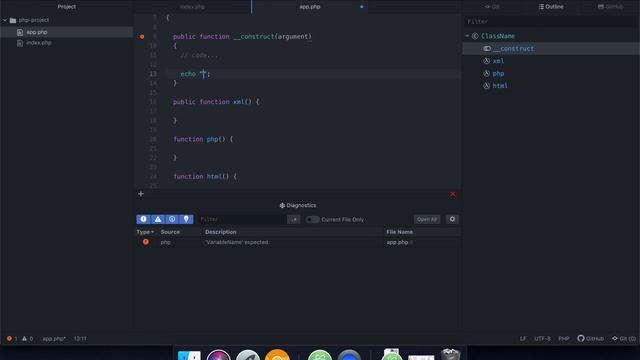Change PHP grammar in status bar
The image size is (640, 360).
point(564,338)
